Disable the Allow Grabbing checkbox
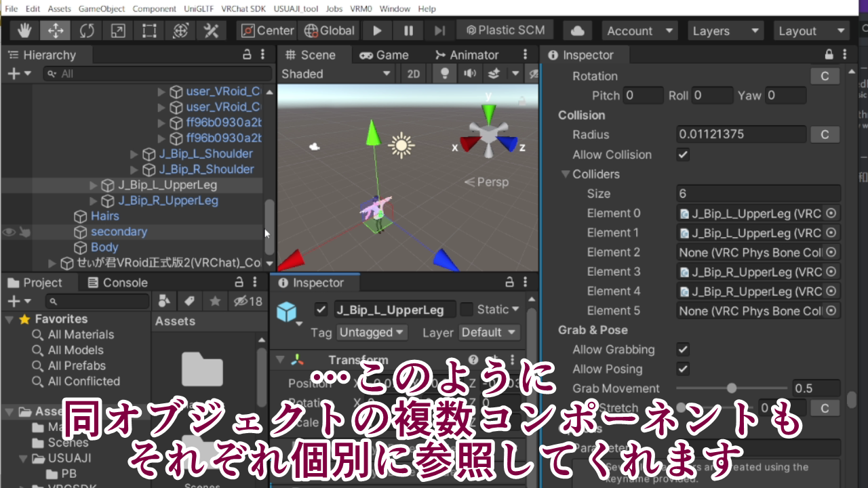This screenshot has height=488, width=868. [x=683, y=349]
